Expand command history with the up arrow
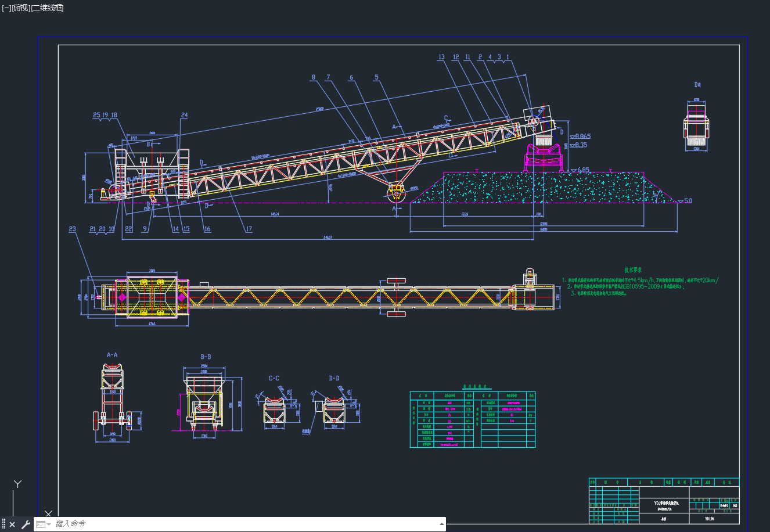The width and height of the screenshot is (770, 532). pos(441,524)
